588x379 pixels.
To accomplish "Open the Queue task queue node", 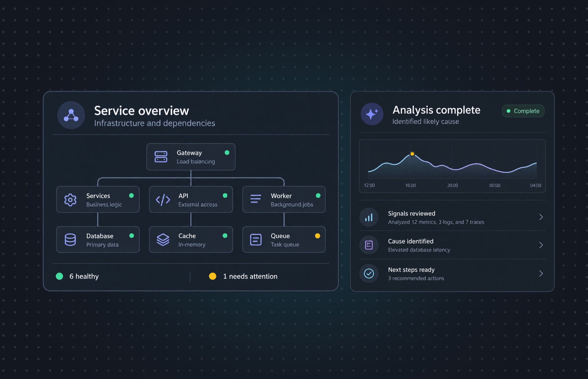I will (284, 239).
